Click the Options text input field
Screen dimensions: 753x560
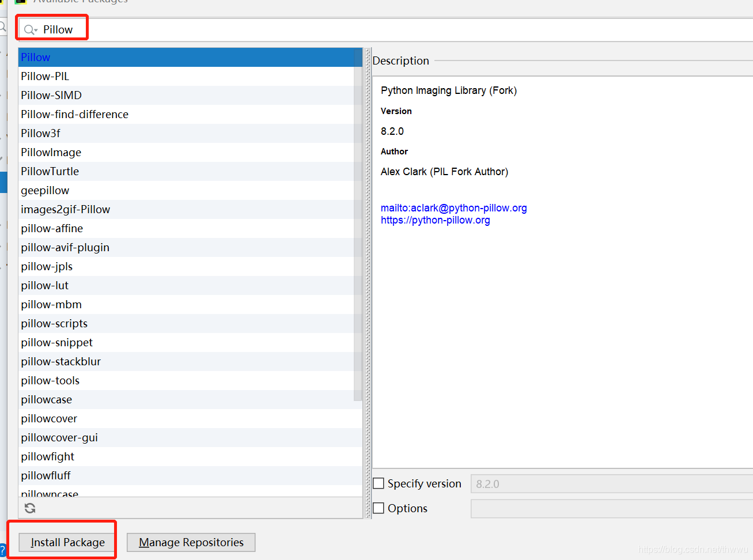612,509
